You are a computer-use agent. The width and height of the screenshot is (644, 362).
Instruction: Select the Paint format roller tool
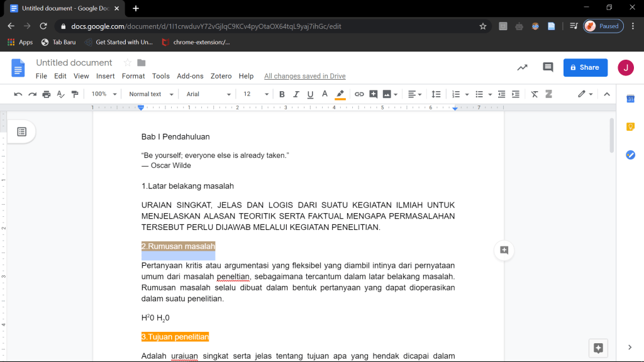pos(75,94)
